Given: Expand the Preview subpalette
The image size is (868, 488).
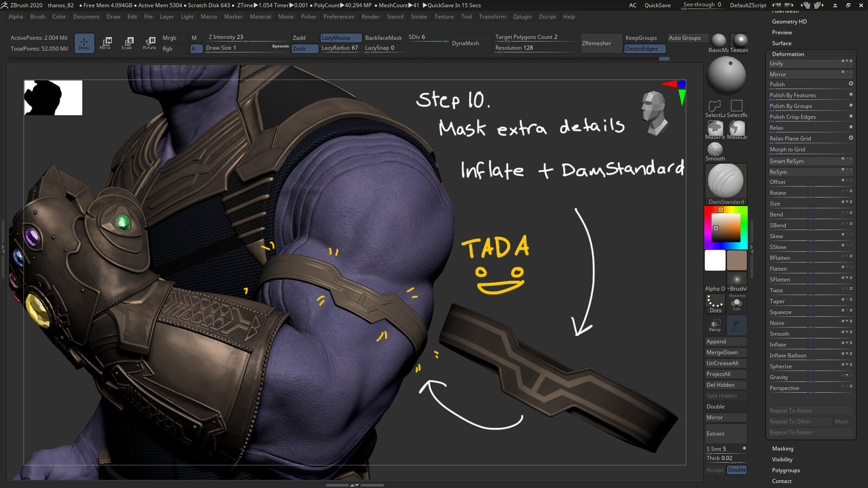Looking at the screenshot, I should coord(782,33).
